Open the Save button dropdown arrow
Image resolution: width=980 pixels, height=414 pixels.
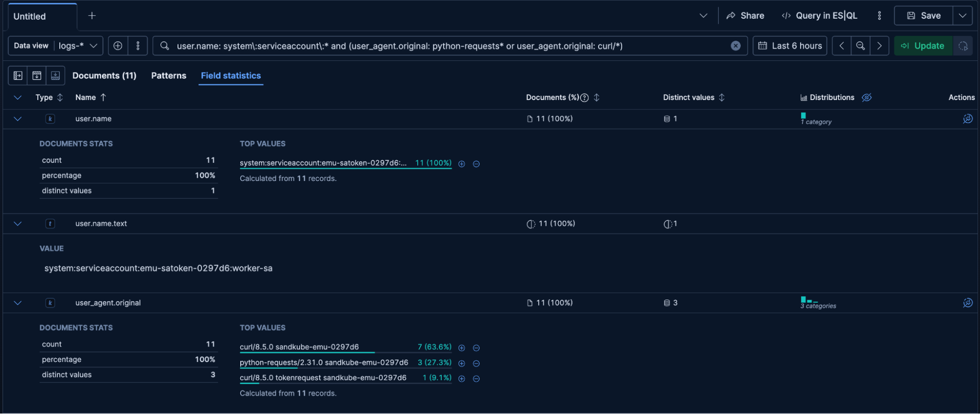(x=962, y=16)
